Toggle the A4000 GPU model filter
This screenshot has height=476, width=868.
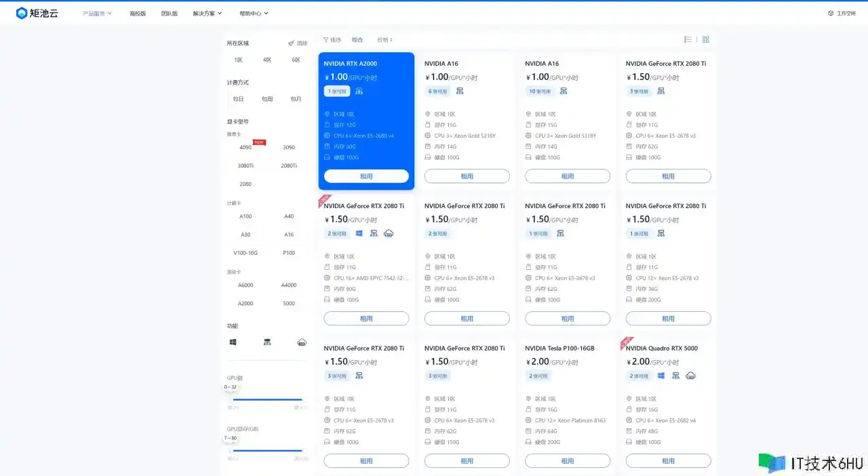click(x=289, y=285)
